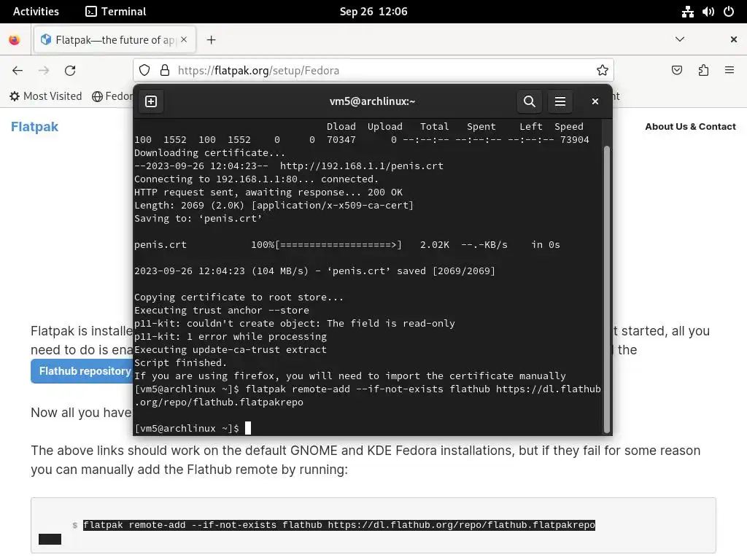Open volume control in top bar
The height and width of the screenshot is (560, 747).
(x=708, y=12)
